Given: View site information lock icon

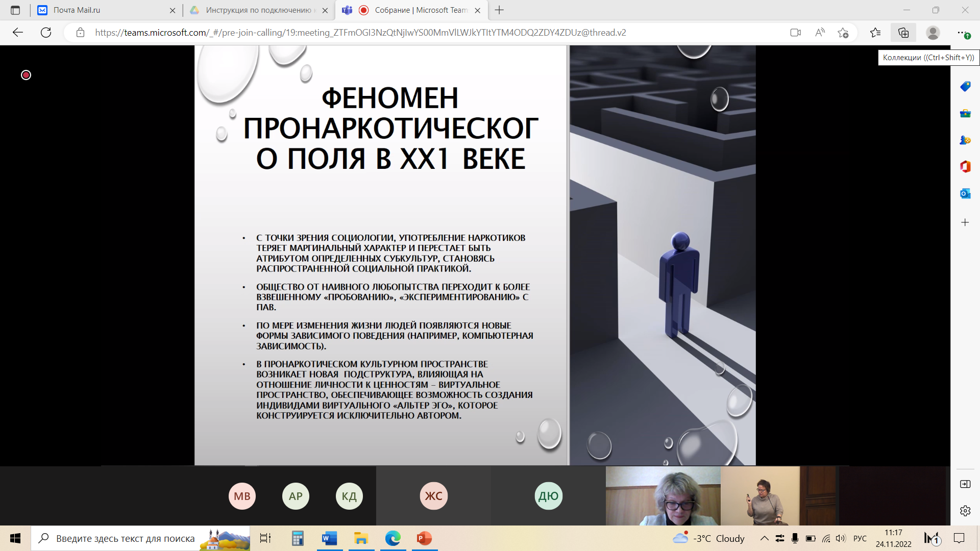Looking at the screenshot, I should 80,33.
